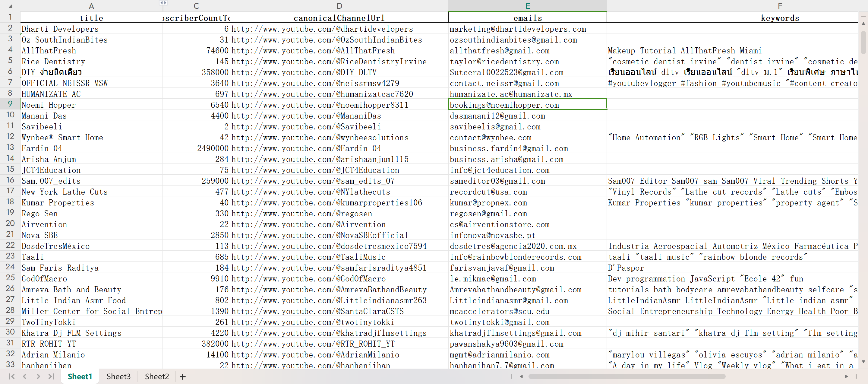Select subscriber count 74600 cell
Screen dimensions: 868x384
pos(197,50)
